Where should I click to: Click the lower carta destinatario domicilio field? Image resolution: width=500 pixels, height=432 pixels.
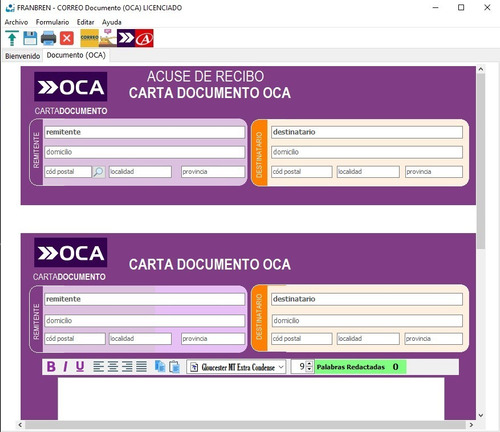(x=367, y=321)
